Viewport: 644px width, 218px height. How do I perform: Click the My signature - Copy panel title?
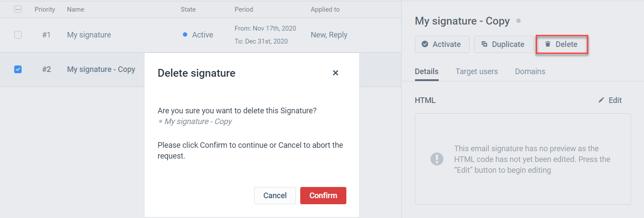[462, 21]
